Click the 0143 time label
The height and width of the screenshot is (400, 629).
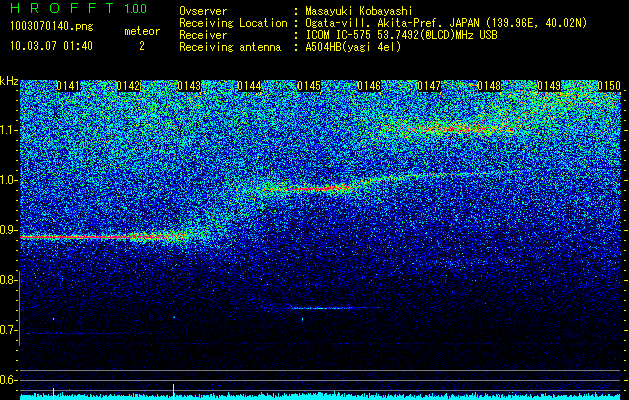point(189,86)
